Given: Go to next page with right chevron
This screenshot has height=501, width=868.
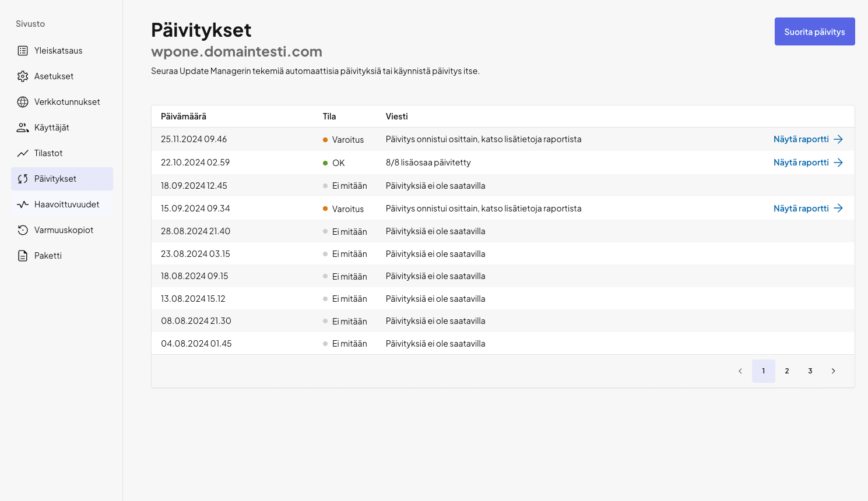Looking at the screenshot, I should [x=833, y=371].
